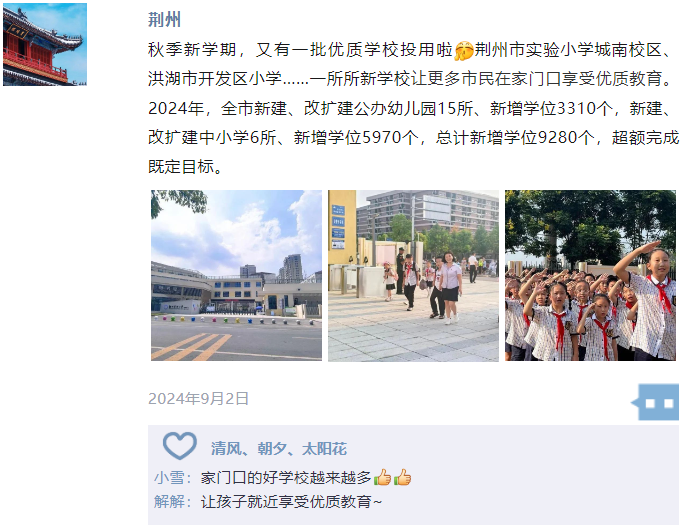Open the 荆州 profile avatar image
This screenshot has width=681, height=527.
pyautogui.click(x=45, y=44)
